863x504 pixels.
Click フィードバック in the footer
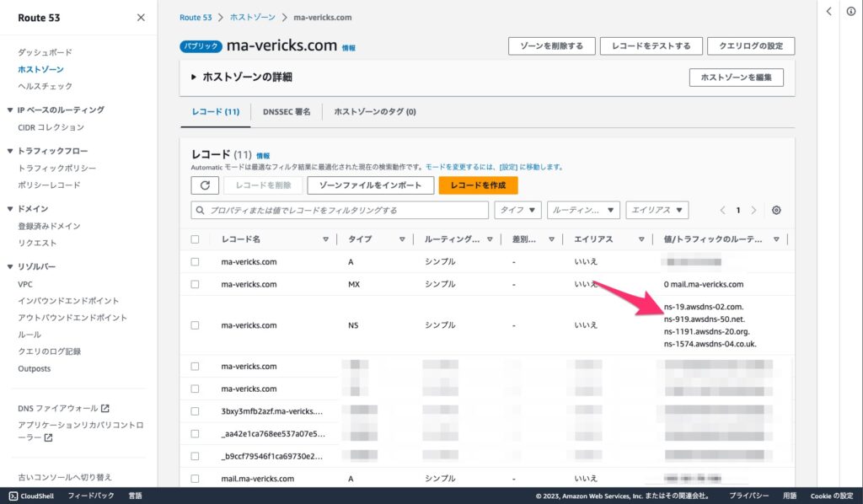(x=91, y=496)
